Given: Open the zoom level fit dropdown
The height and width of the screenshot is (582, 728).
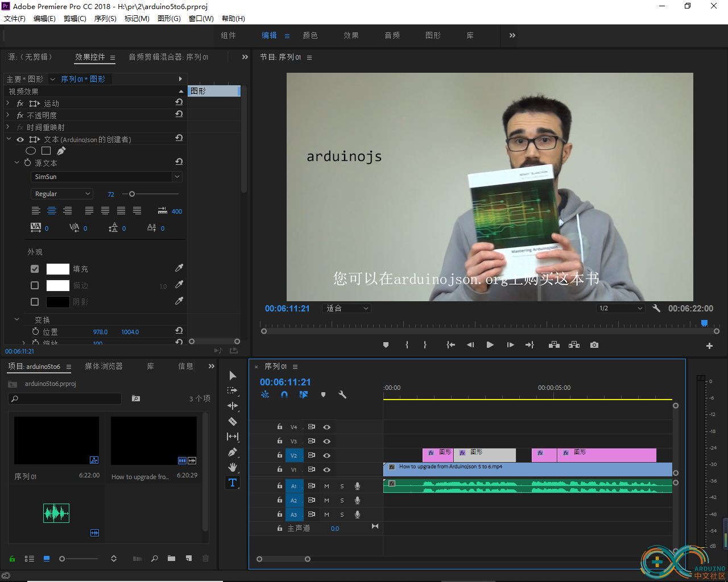Looking at the screenshot, I should tap(347, 308).
